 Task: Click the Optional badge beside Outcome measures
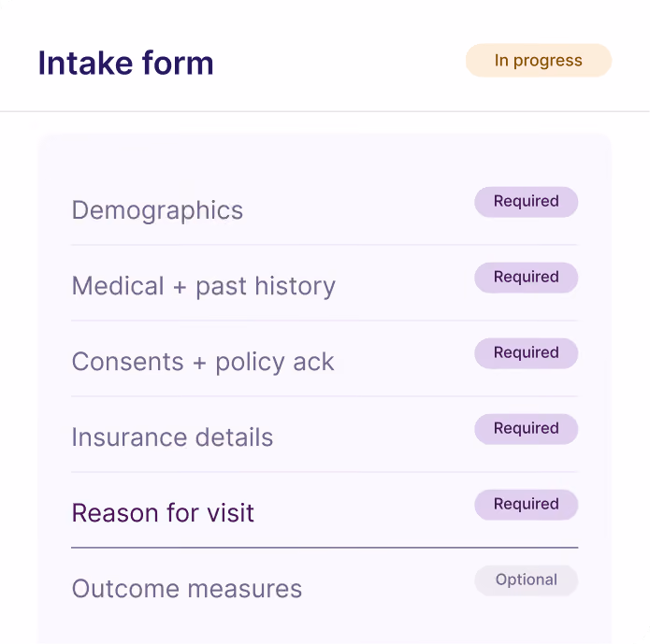pyautogui.click(x=527, y=580)
